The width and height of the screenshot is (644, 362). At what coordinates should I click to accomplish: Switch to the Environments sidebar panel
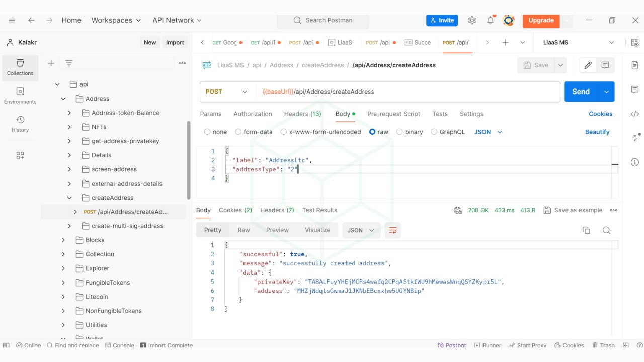tap(20, 96)
